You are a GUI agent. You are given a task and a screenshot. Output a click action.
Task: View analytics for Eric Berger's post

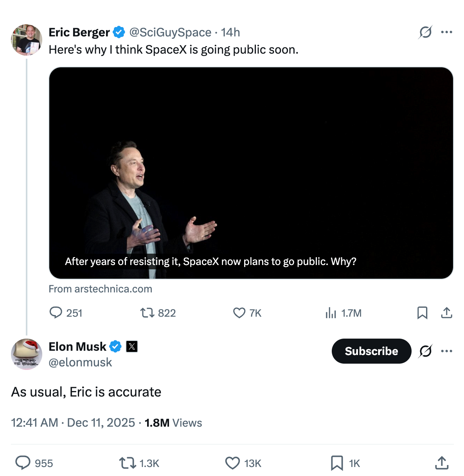click(x=331, y=313)
